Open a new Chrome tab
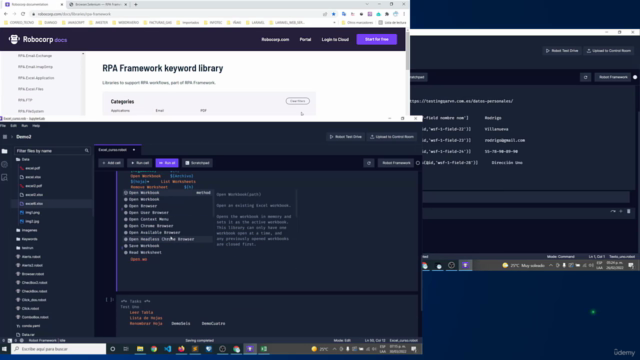The height and width of the screenshot is (360, 640). 136,4
